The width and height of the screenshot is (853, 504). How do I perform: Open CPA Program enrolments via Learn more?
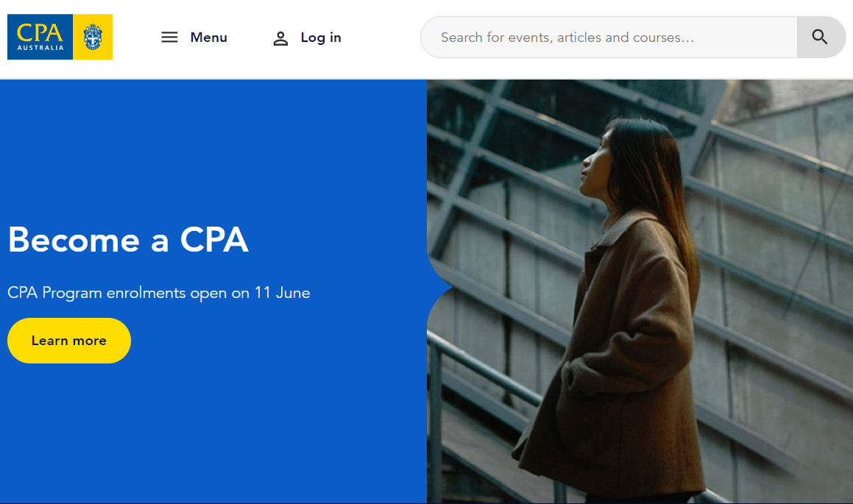(x=68, y=340)
